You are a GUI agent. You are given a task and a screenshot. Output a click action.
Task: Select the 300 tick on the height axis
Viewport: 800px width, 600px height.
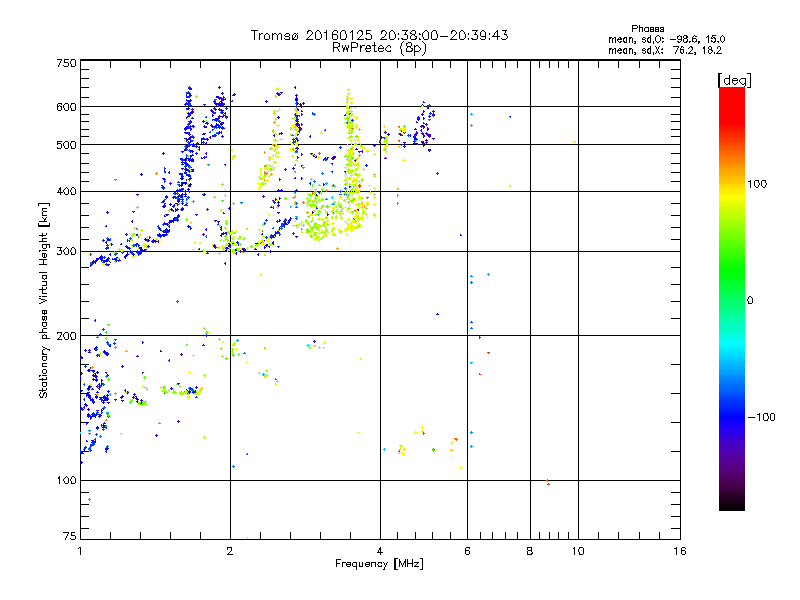66,251
